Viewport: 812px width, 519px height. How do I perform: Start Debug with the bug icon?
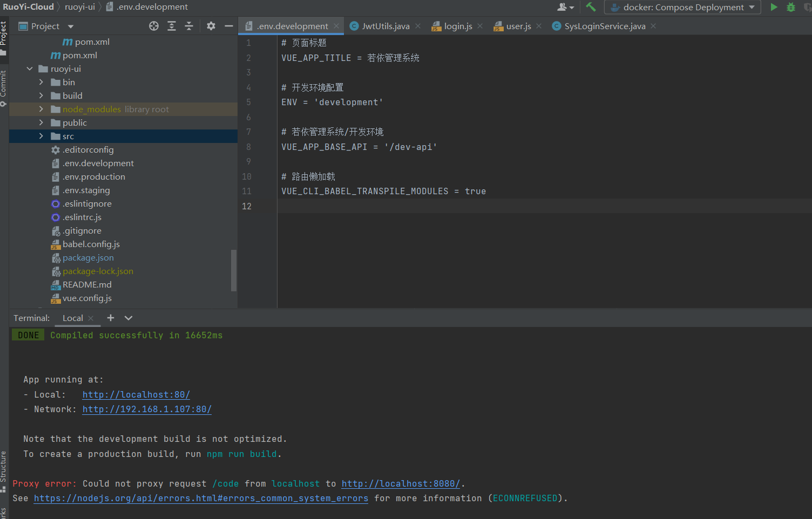coord(791,7)
